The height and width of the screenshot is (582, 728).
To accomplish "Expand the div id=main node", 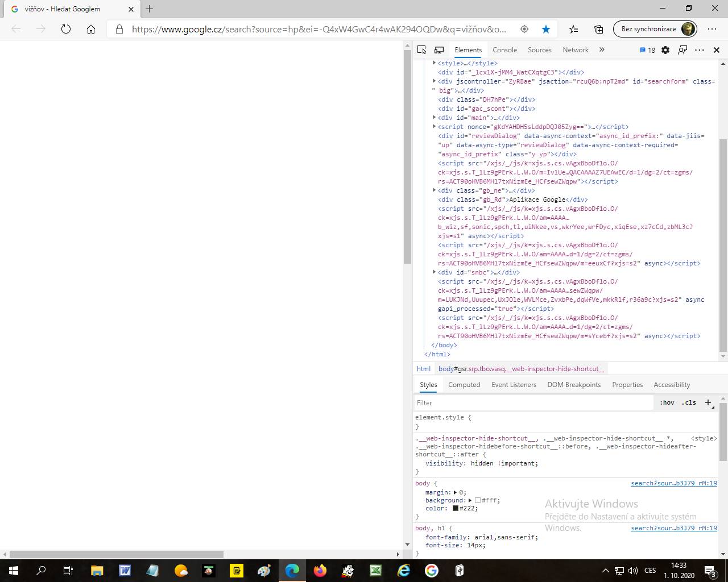I will point(435,118).
